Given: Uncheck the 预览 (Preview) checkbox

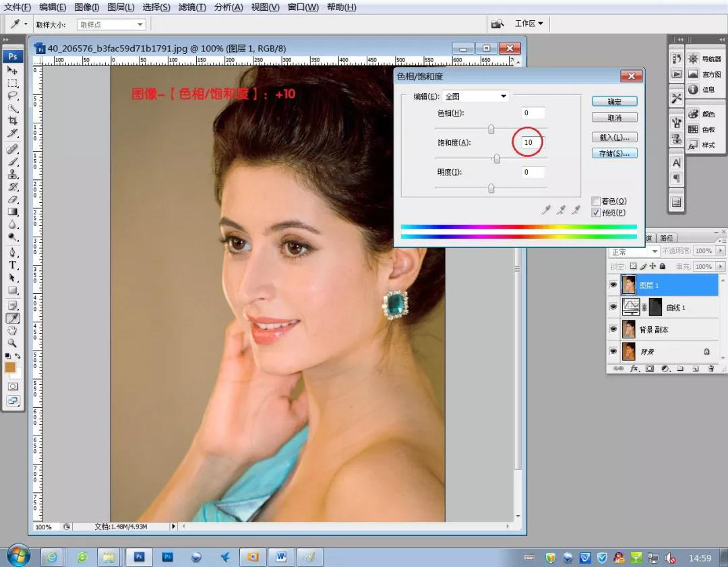Looking at the screenshot, I should coord(595,212).
